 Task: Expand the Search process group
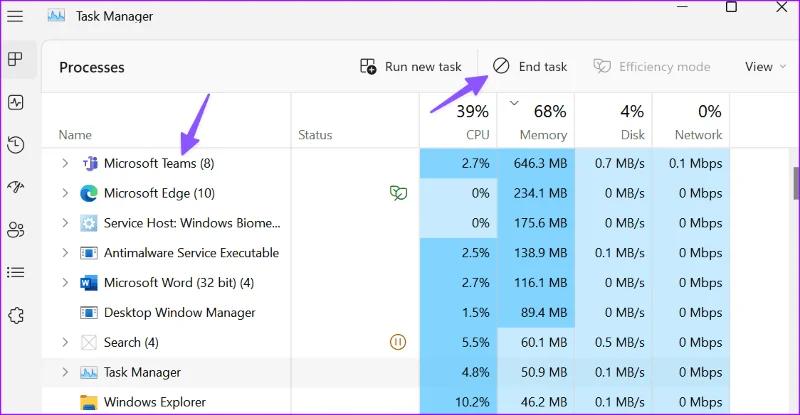[65, 343]
